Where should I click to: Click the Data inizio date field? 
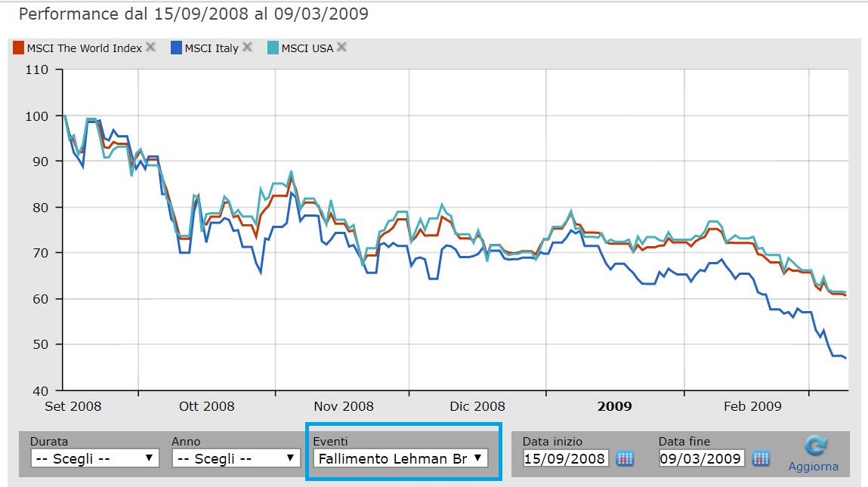(x=565, y=458)
